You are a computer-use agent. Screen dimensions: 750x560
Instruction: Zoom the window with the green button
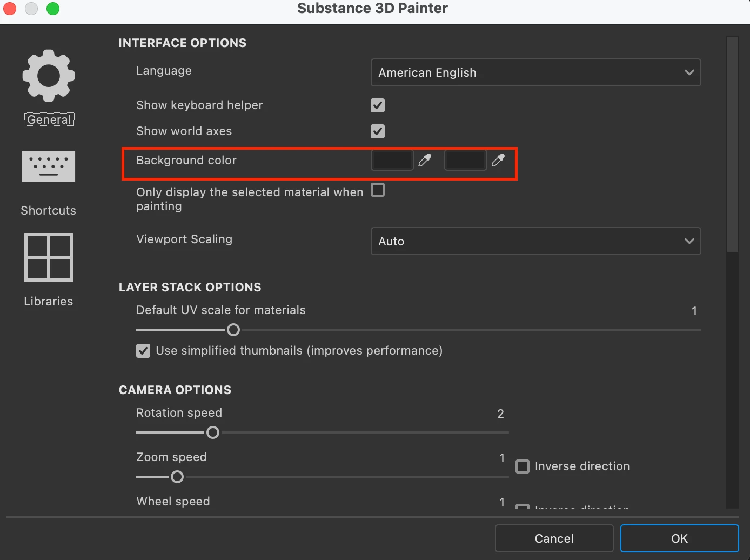[x=53, y=8]
